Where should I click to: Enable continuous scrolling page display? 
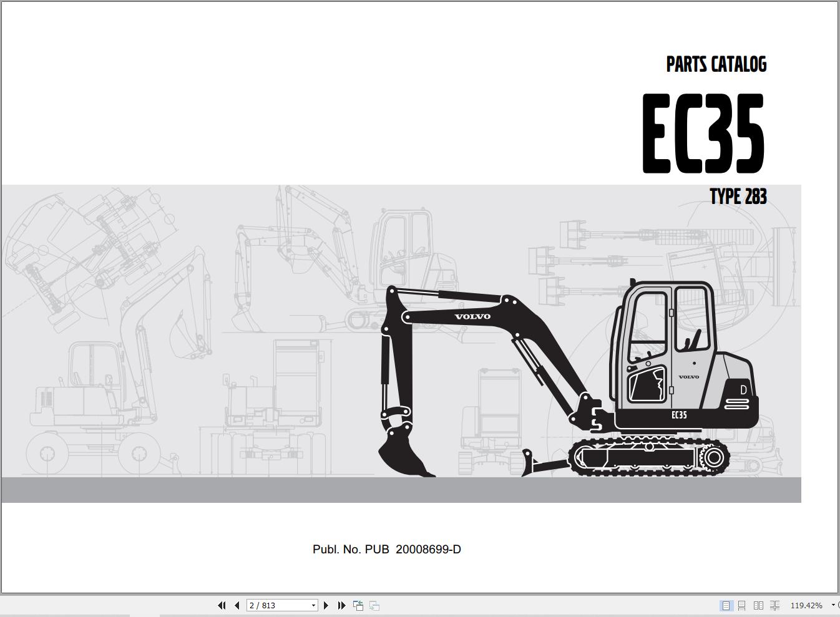(742, 605)
